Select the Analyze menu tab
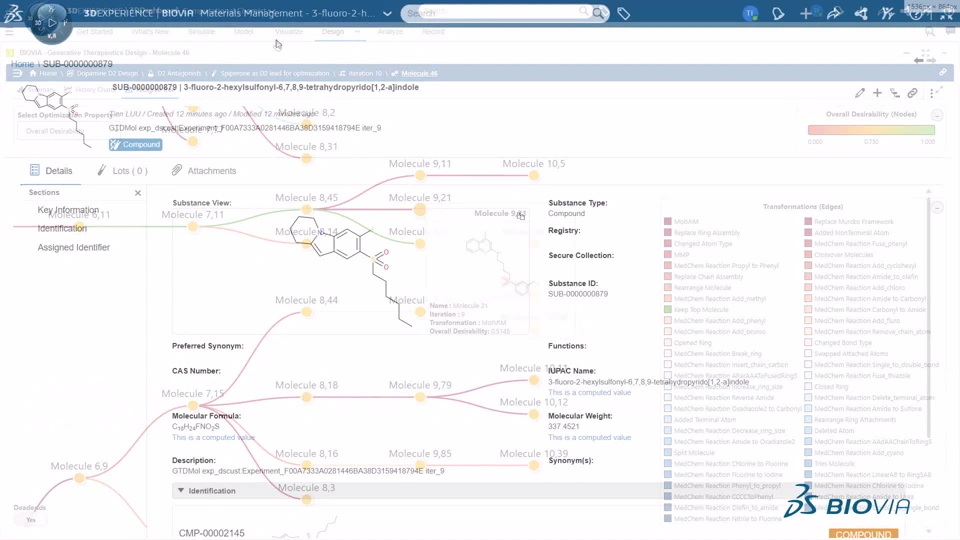This screenshot has width=960, height=540. 390,31
